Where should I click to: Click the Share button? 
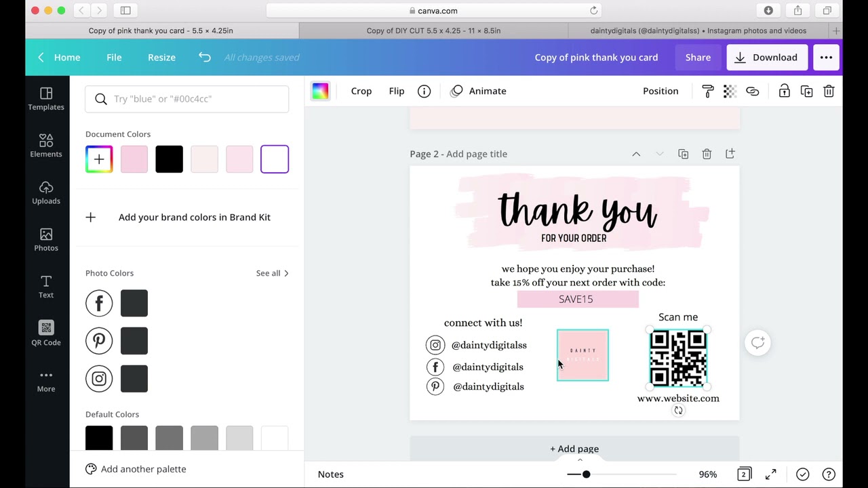pos(698,58)
